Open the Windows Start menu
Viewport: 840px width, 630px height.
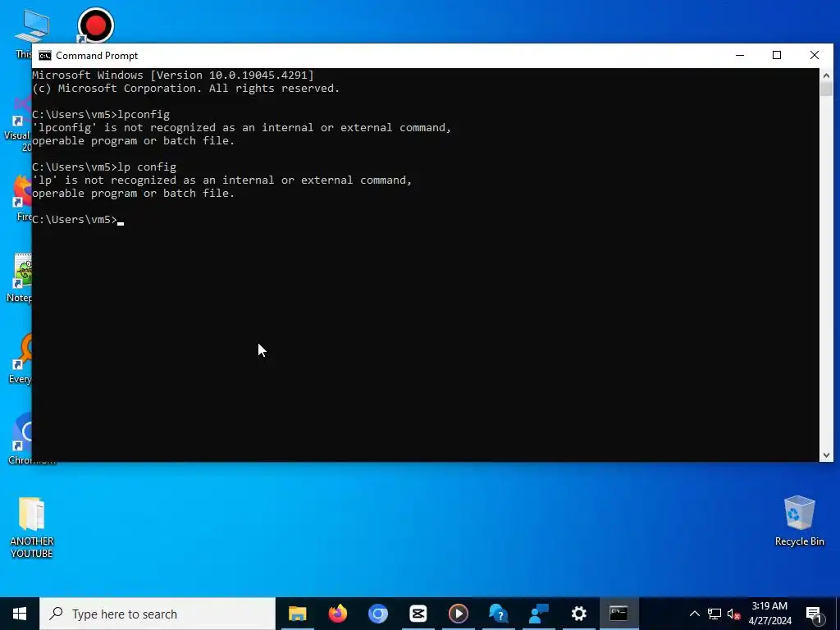click(x=20, y=614)
